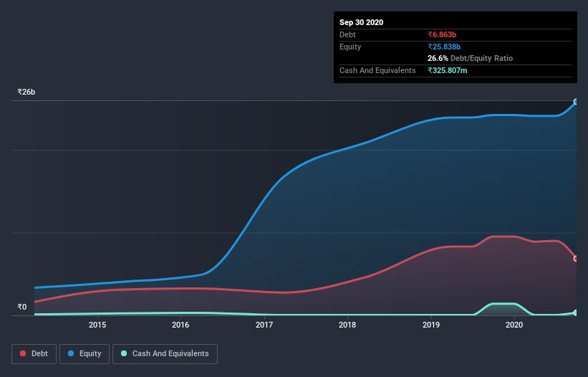The image size is (588, 377).
Task: Click the Debt value ₹6.863b
Action: coord(442,34)
